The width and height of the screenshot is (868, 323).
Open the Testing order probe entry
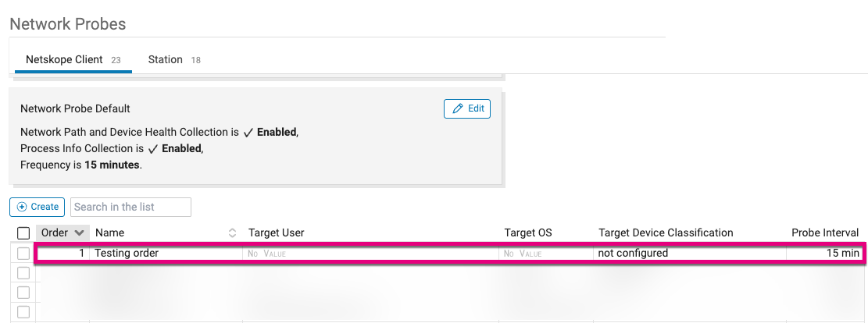pos(127,254)
